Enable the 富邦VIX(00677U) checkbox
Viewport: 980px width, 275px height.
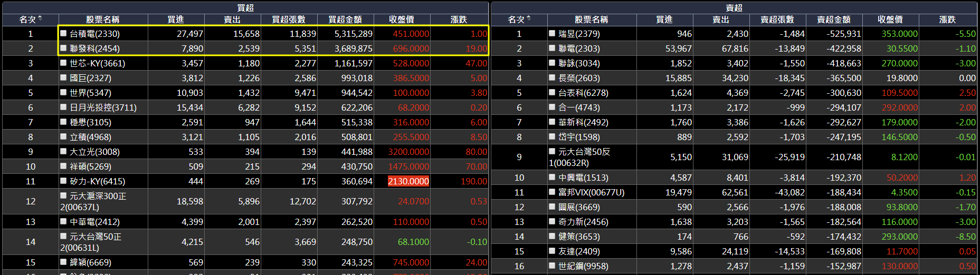pyautogui.click(x=552, y=192)
